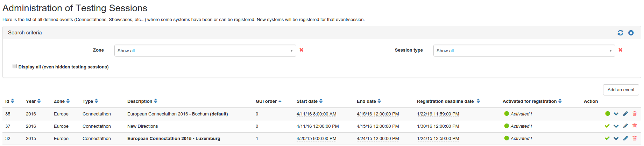The image size is (644, 146).
Task: Click the Add an event button
Action: [621, 90]
